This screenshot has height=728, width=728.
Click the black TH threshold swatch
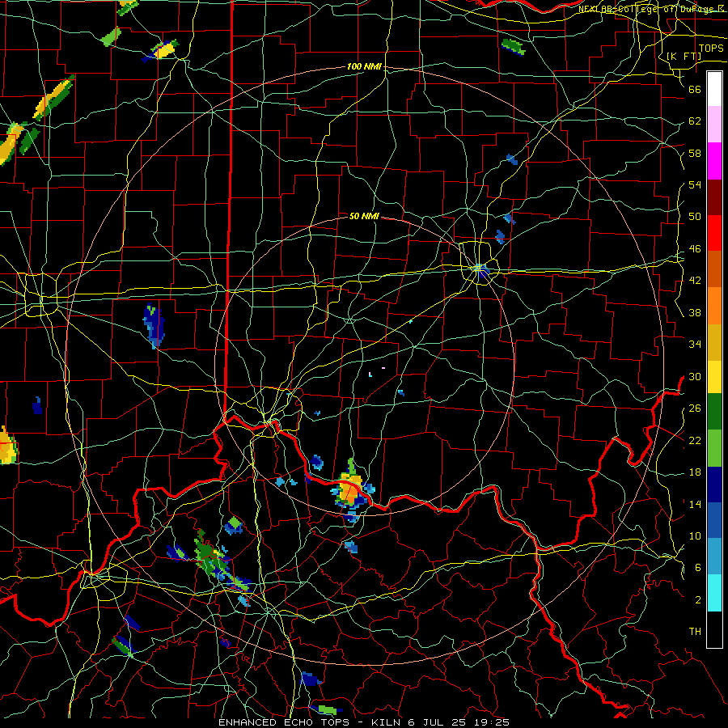(x=714, y=629)
